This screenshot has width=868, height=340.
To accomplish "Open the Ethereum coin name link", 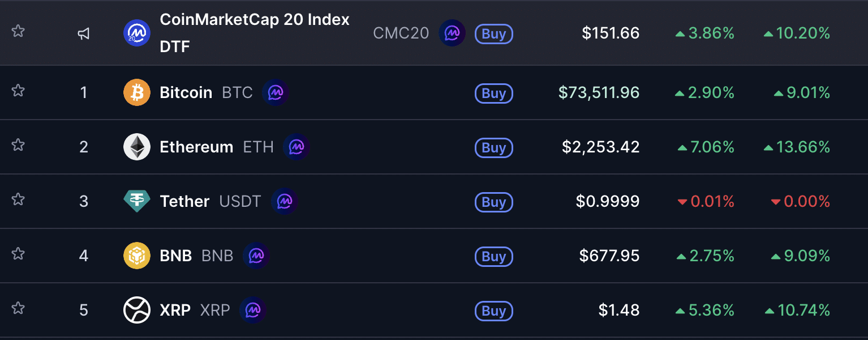I will 196,147.
